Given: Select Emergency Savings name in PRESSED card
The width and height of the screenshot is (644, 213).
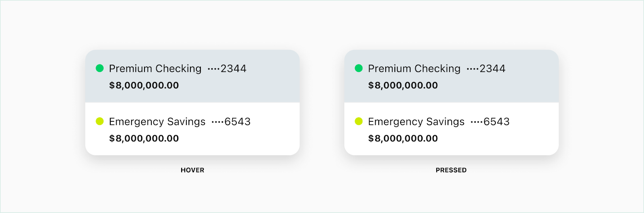Looking at the screenshot, I should point(416,122).
